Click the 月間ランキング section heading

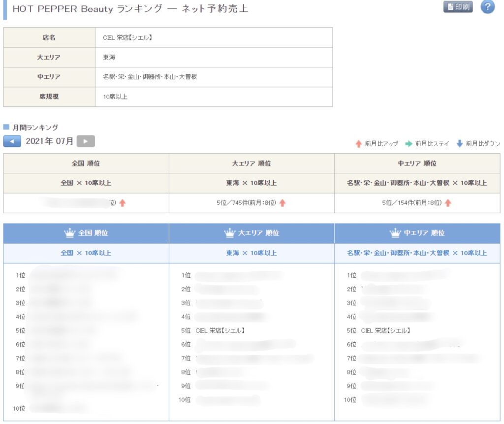(35, 128)
